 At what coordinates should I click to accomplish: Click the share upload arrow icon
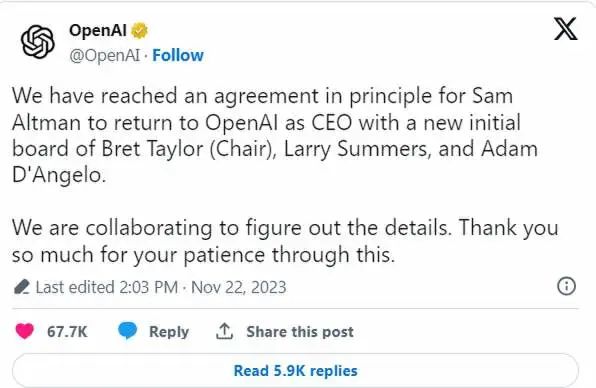click(224, 331)
